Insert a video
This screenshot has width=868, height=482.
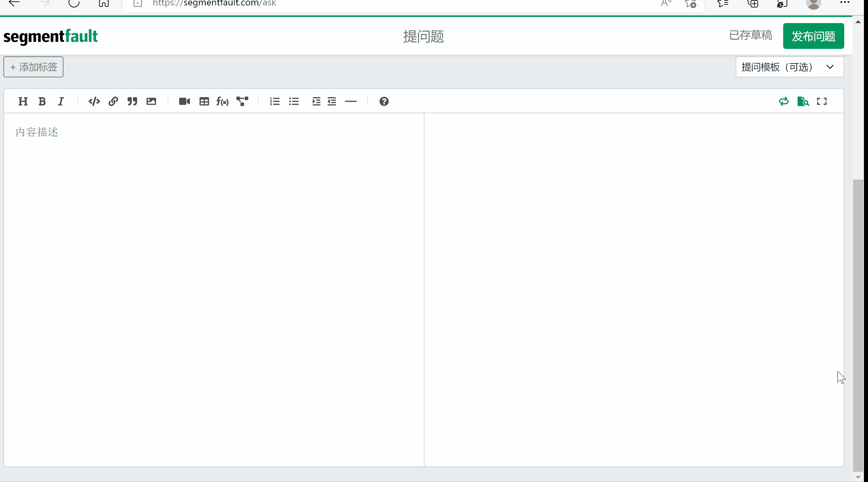tap(184, 101)
